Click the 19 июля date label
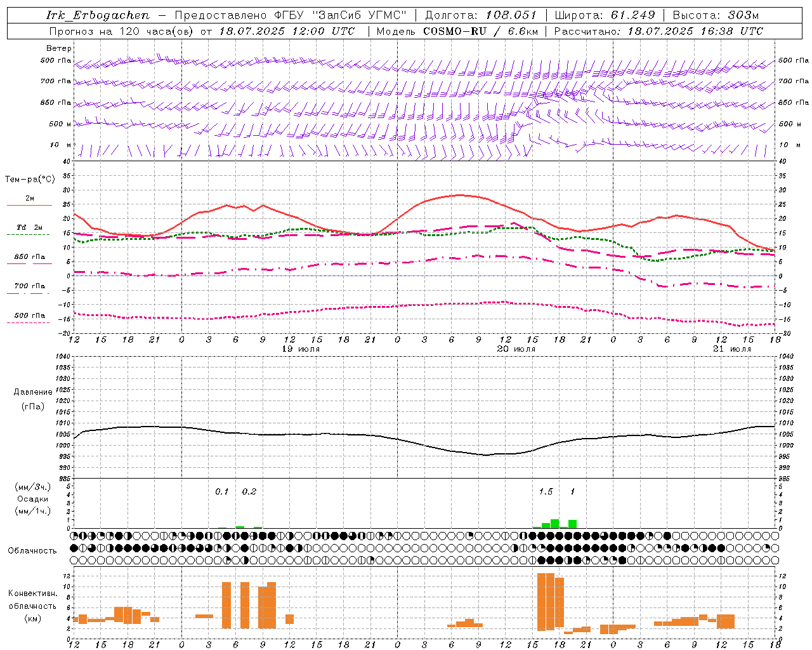The image size is (812, 650). pyautogui.click(x=301, y=349)
